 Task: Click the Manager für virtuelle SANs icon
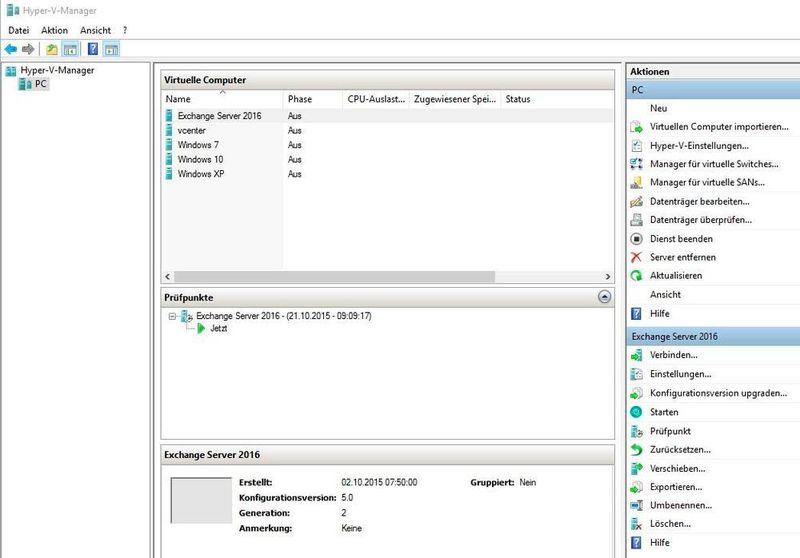pos(636,183)
